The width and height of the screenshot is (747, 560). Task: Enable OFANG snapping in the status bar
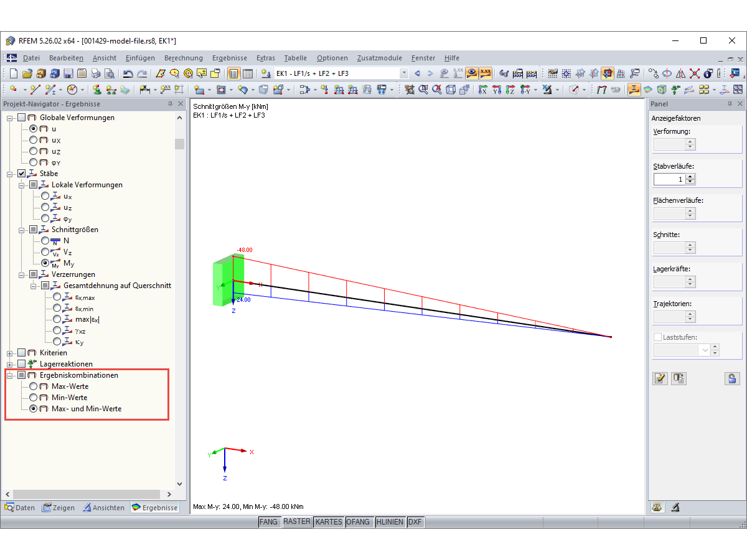coord(359,522)
